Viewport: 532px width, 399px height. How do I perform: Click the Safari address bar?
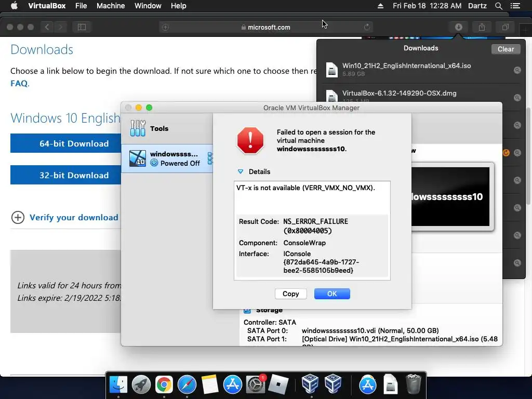point(266,27)
